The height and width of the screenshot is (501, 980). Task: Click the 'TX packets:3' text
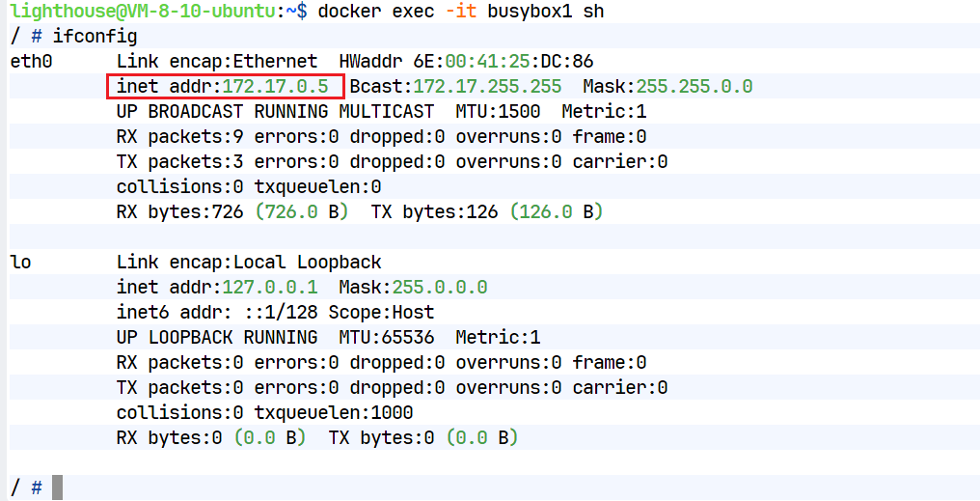click(180, 161)
